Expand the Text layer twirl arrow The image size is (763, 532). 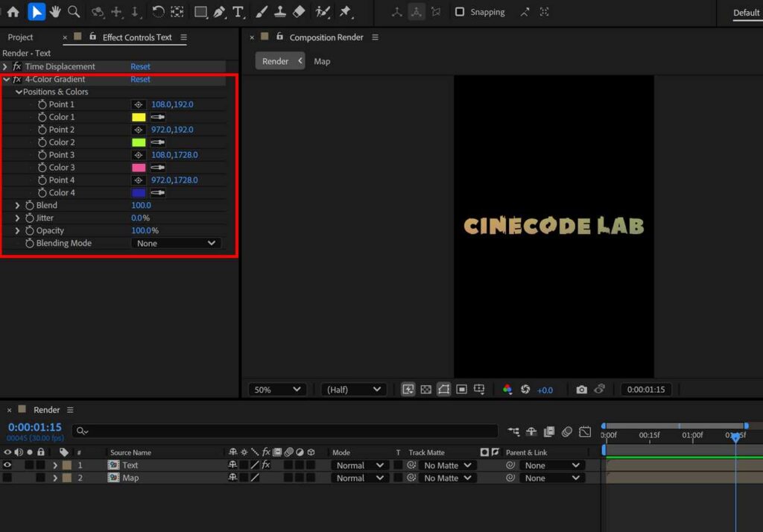[55, 466]
